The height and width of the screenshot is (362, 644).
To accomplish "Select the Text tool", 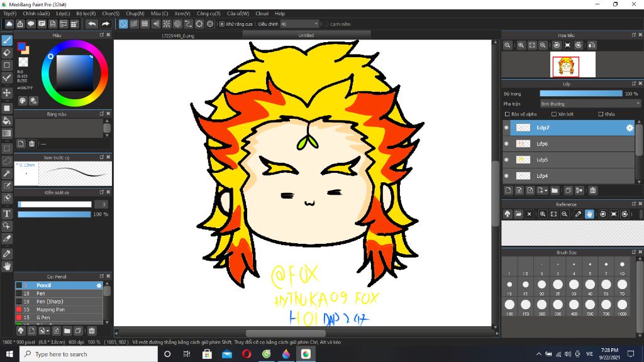I will [x=6, y=214].
